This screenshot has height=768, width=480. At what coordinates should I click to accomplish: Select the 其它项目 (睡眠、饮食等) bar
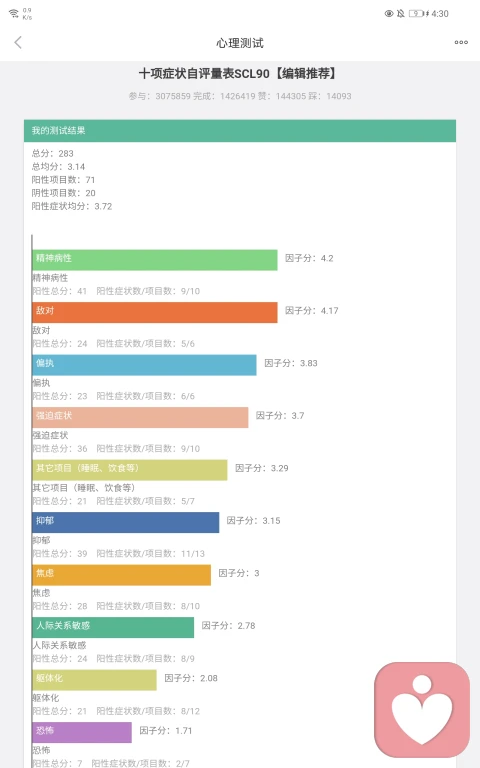tap(130, 469)
